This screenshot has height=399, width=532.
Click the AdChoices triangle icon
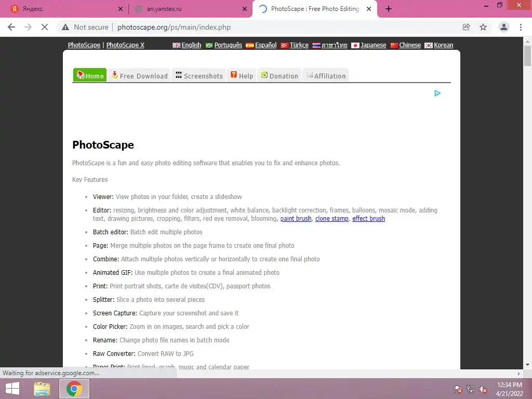(x=437, y=94)
